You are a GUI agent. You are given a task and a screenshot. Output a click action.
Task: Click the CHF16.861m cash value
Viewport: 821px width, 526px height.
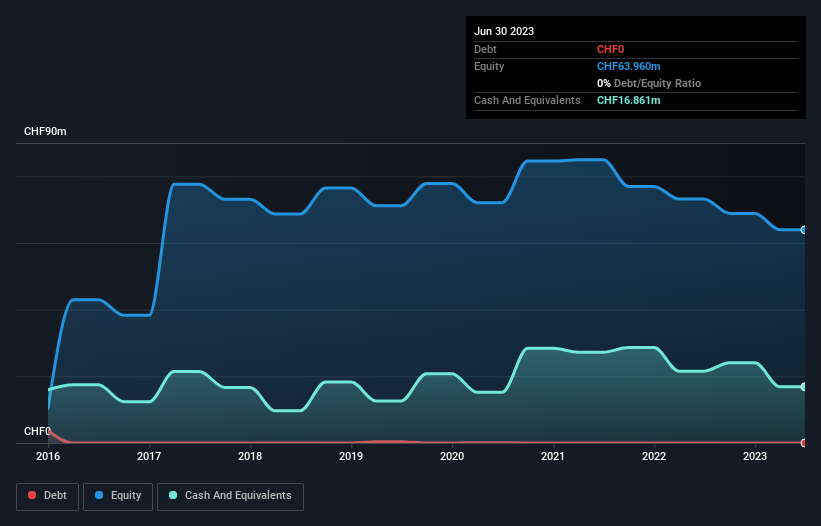coord(628,100)
